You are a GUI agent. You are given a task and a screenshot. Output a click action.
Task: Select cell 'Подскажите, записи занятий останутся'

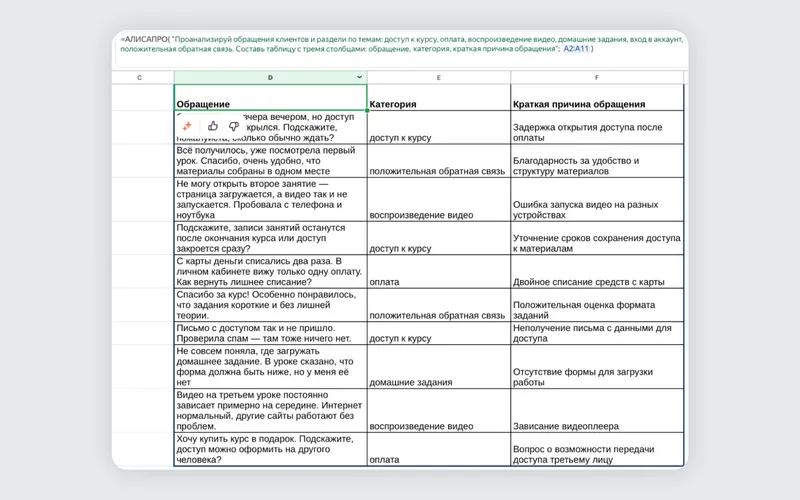270,238
